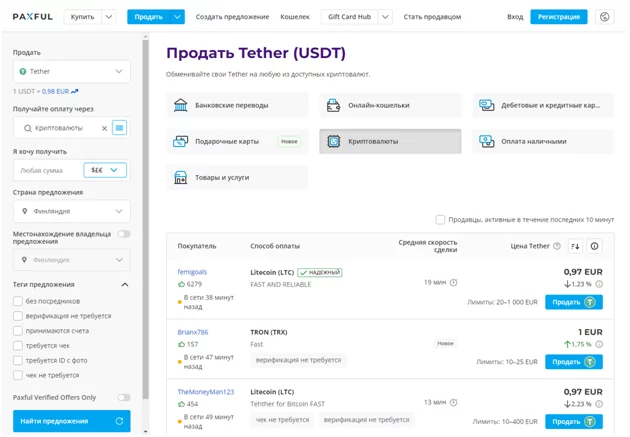Toggle Местонахождение владельца предложения switch
Viewport: 630px width, 437px height.
point(123,234)
